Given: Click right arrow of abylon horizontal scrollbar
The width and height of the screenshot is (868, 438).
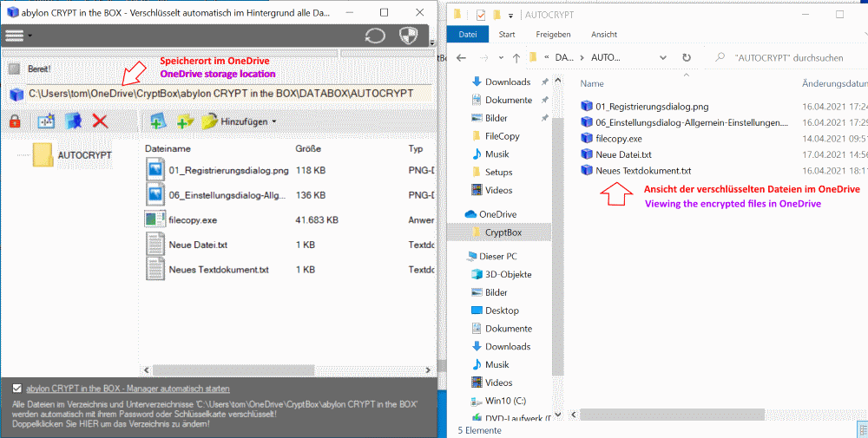Looking at the screenshot, I should point(427,370).
